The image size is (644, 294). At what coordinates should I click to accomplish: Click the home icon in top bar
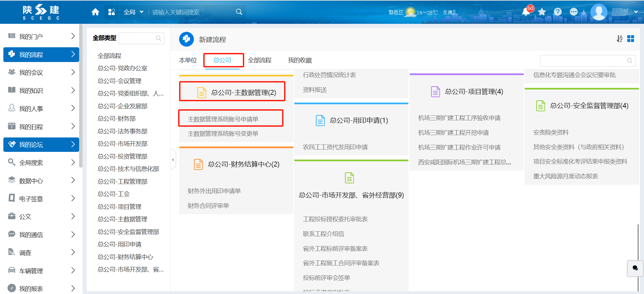95,12
